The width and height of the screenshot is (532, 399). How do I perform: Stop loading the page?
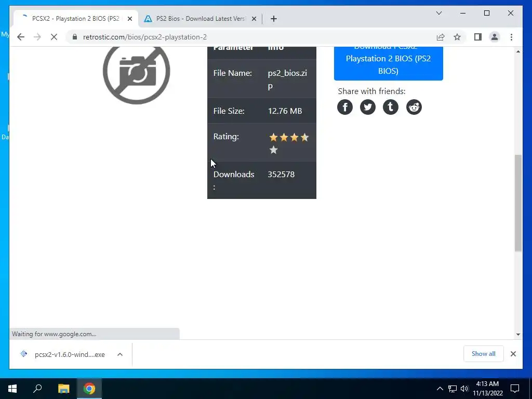click(54, 37)
